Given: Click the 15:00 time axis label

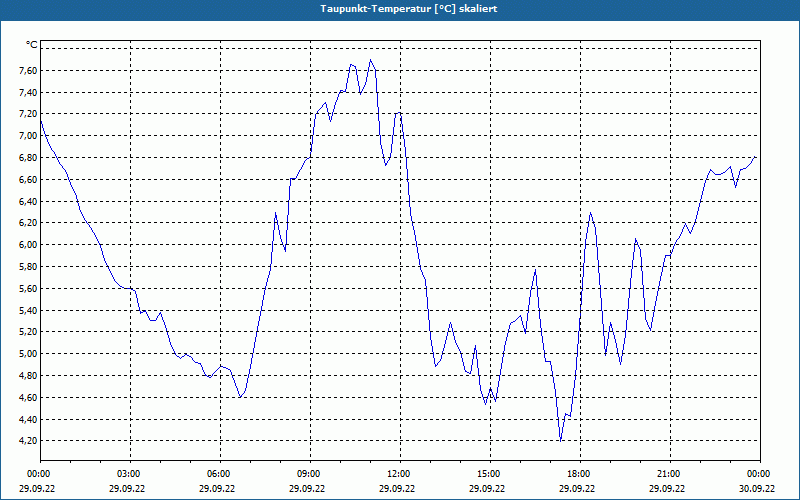Looking at the screenshot, I should pos(490,474).
